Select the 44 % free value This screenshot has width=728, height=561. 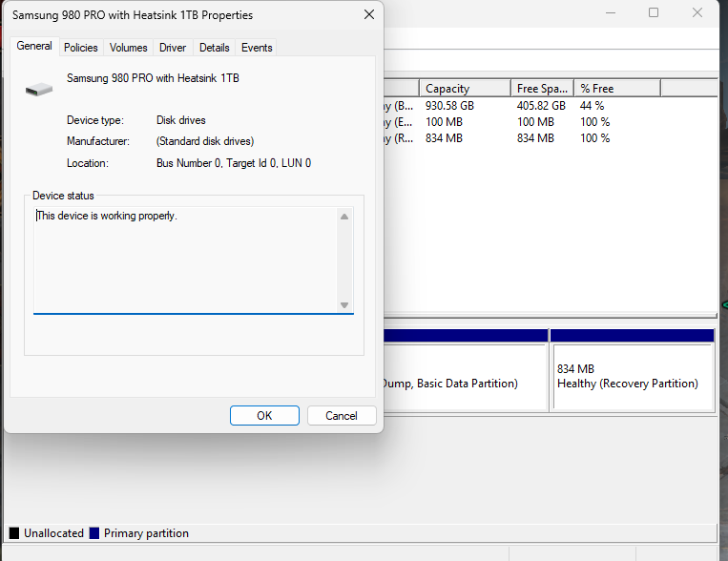coord(592,106)
